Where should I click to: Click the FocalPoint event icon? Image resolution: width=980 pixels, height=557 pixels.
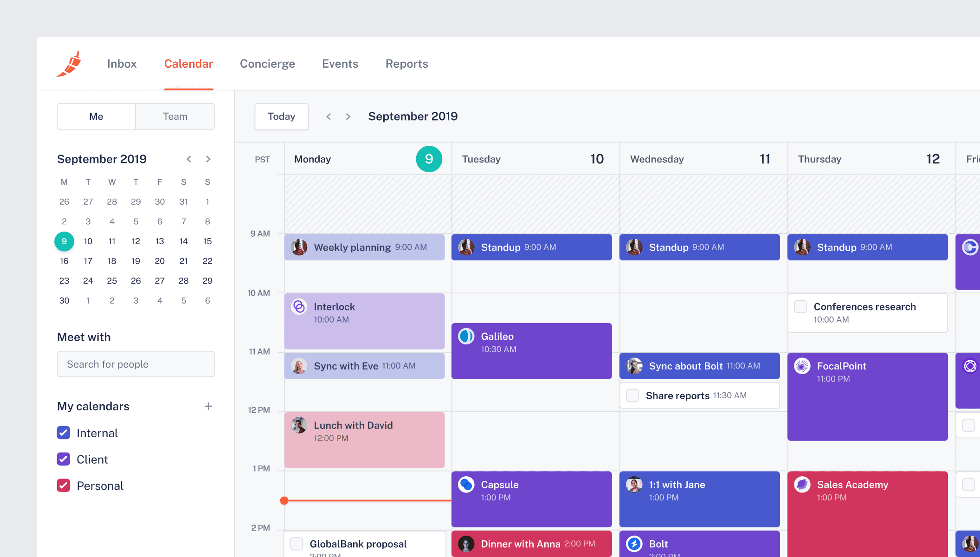click(802, 366)
